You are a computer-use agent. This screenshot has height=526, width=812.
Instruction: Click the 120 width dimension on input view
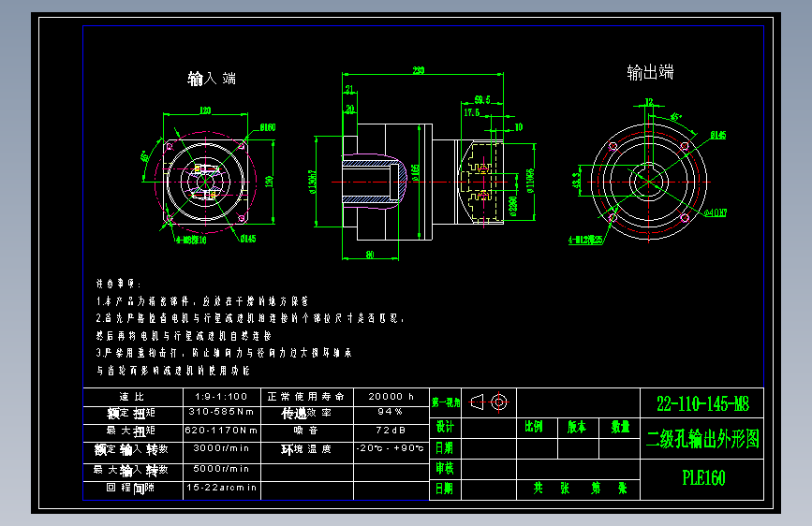205,110
